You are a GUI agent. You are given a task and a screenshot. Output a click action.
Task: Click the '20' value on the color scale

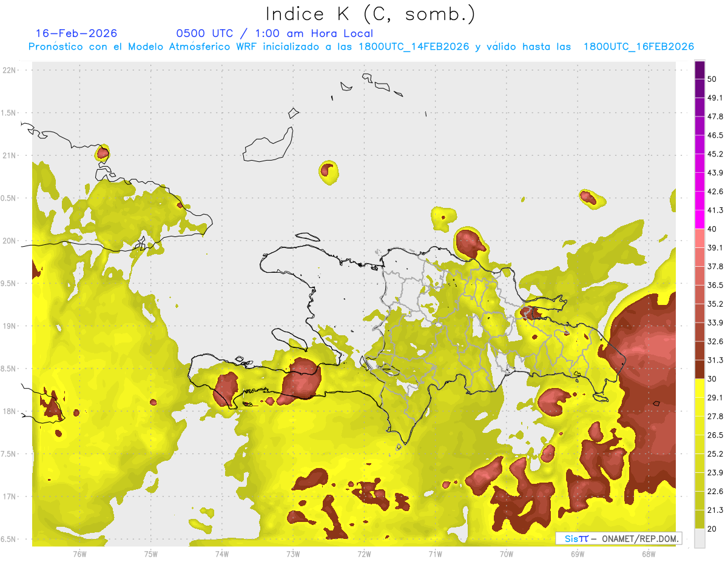[712, 529]
